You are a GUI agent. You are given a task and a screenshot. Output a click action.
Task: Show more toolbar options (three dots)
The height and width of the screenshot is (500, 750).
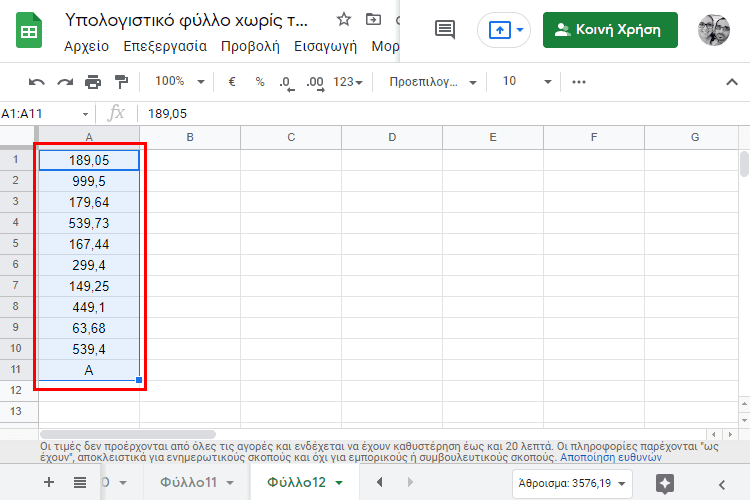point(579,82)
